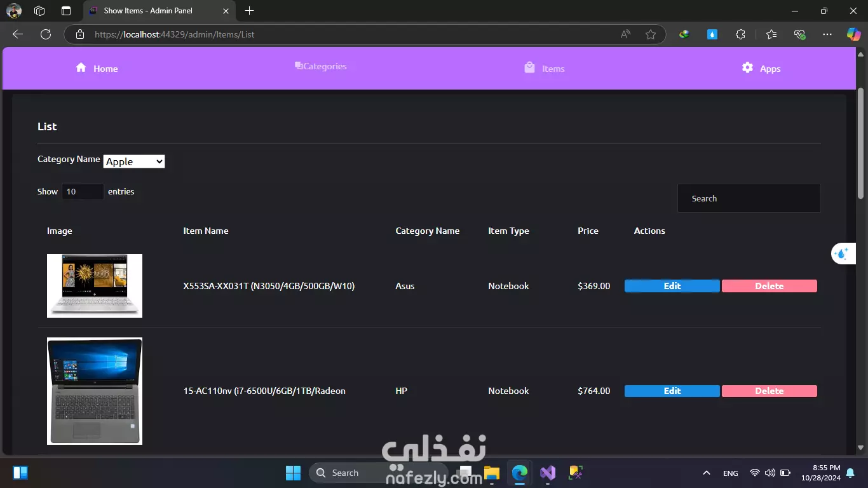Click the $369.00 price cell
The height and width of the screenshot is (488, 868).
593,286
